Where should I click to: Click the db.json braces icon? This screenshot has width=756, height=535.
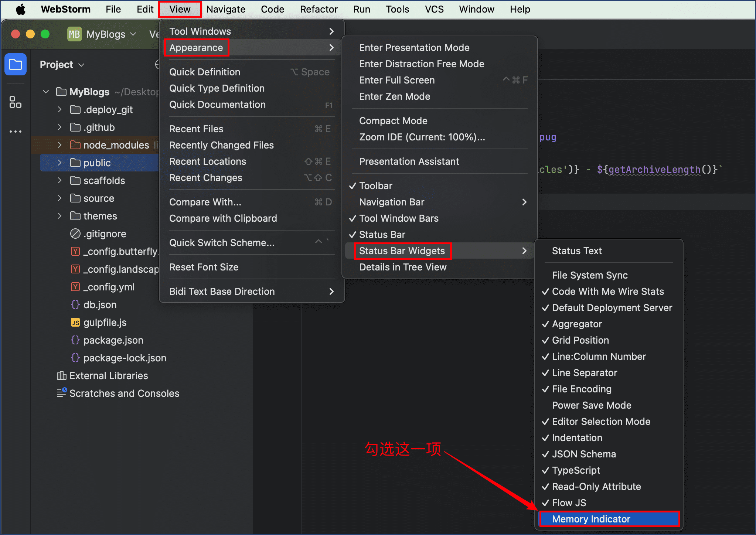point(75,305)
